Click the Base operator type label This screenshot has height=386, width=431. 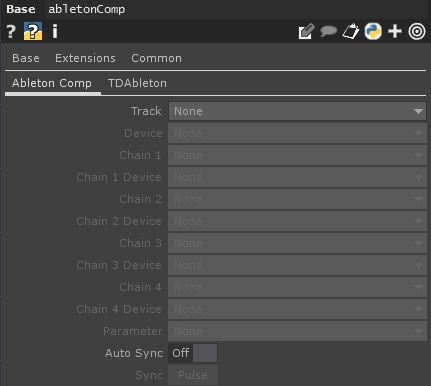[21, 9]
